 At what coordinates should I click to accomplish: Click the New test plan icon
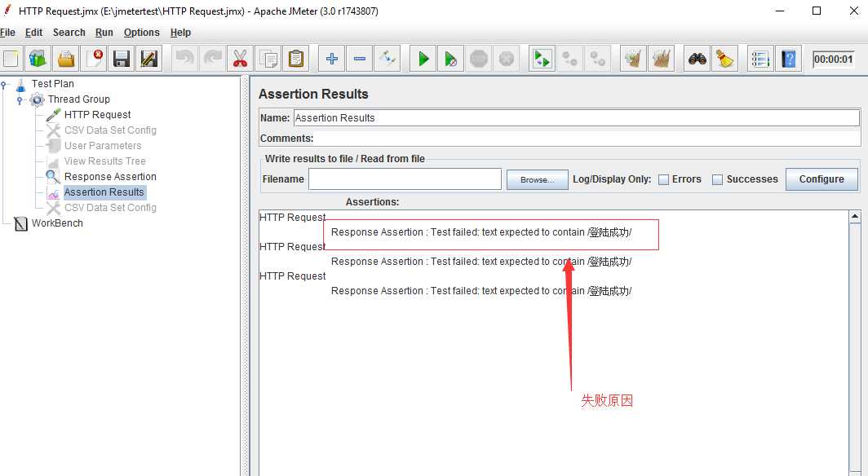11,58
